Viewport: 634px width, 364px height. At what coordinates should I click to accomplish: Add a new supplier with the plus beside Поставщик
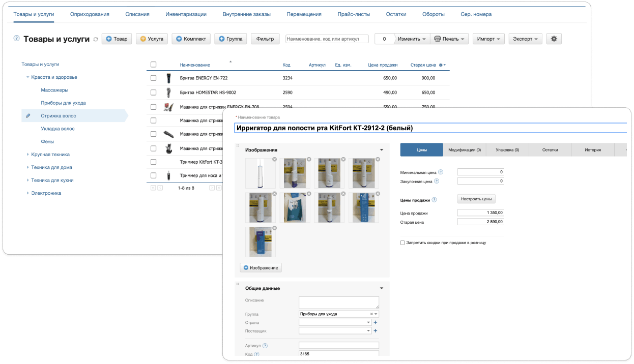point(376,331)
